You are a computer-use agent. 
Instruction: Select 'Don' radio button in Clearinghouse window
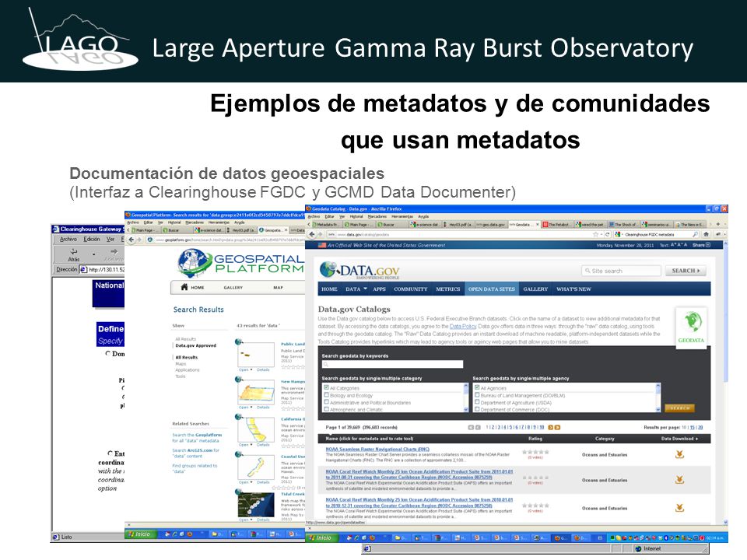tap(108, 353)
